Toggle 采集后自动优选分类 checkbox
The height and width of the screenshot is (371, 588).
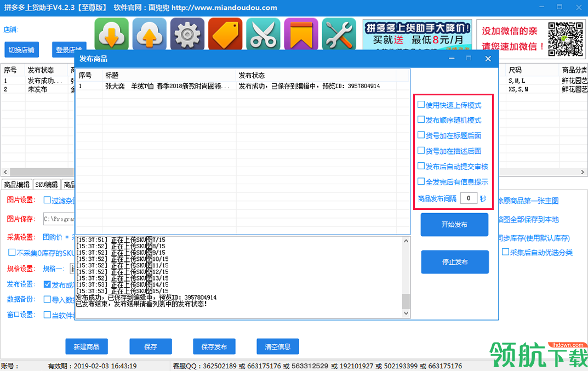[x=505, y=252]
